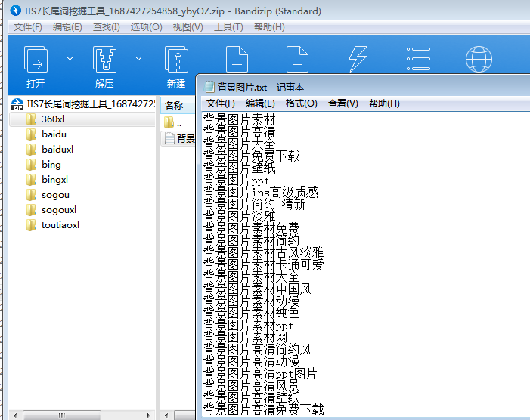The image size is (530, 420).
Task: Open Notepad 查看(V) menu
Action: point(342,103)
